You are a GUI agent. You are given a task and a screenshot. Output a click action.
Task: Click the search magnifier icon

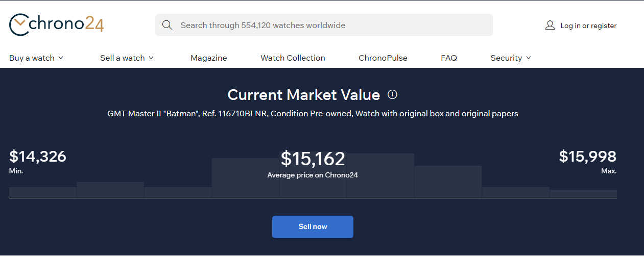(x=167, y=25)
